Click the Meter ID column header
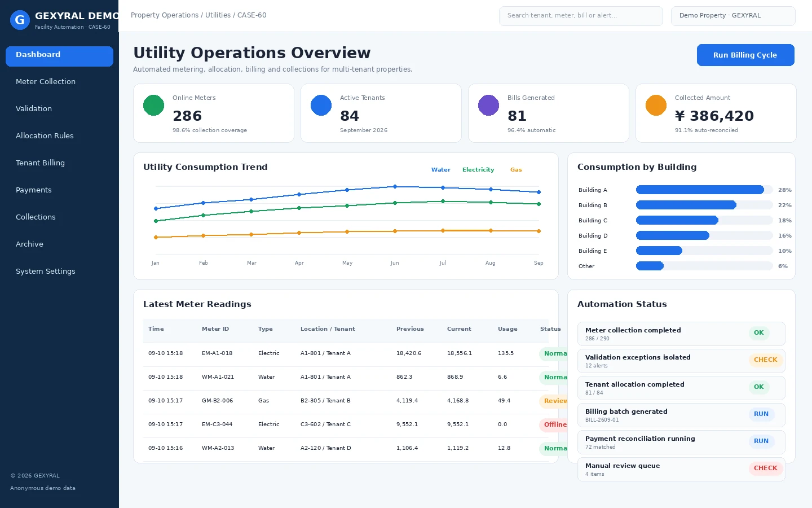The width and height of the screenshot is (812, 508). (215, 329)
